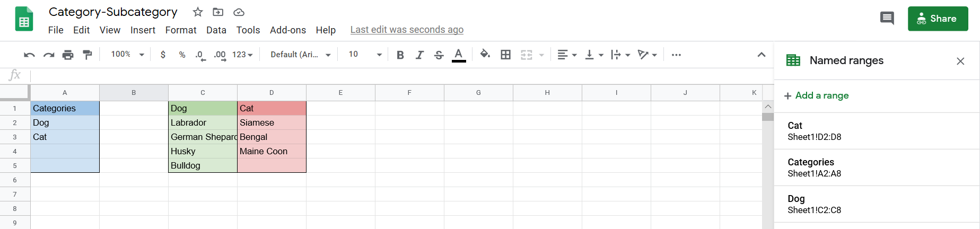Click Add a range link
980x229 pixels.
click(817, 95)
